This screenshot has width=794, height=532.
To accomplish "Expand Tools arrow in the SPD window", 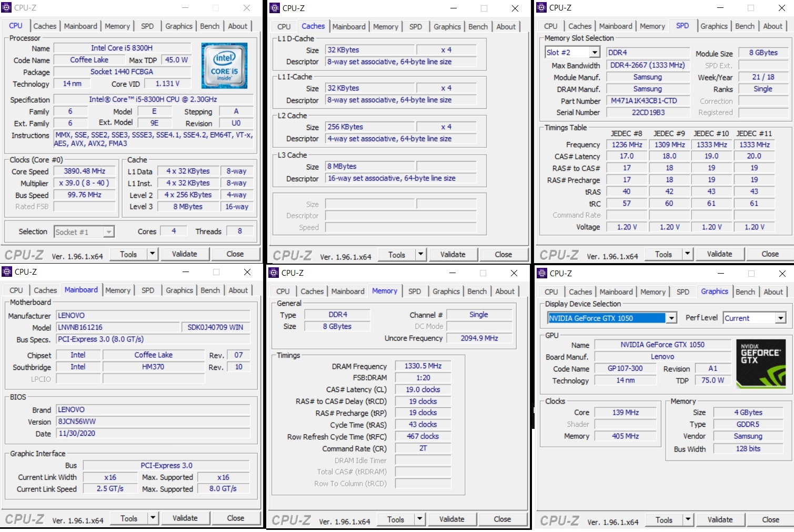I will point(687,254).
